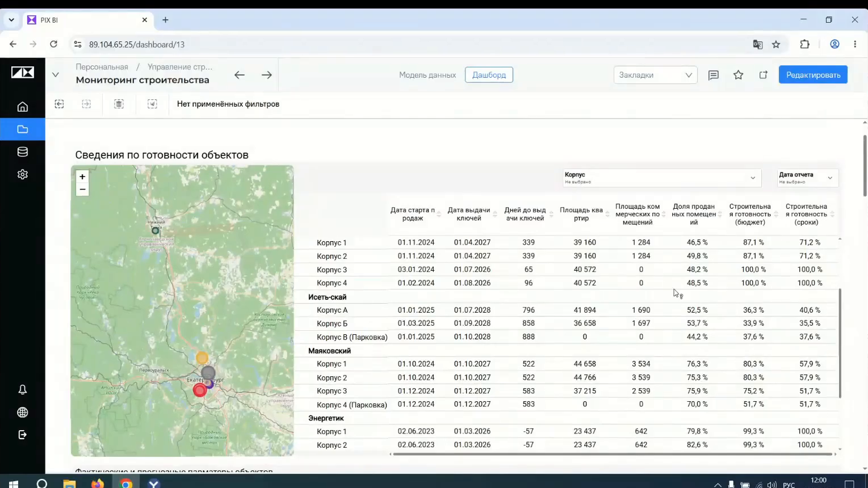Open the folder section in sidebar
This screenshot has width=868, height=488.
[x=23, y=129]
